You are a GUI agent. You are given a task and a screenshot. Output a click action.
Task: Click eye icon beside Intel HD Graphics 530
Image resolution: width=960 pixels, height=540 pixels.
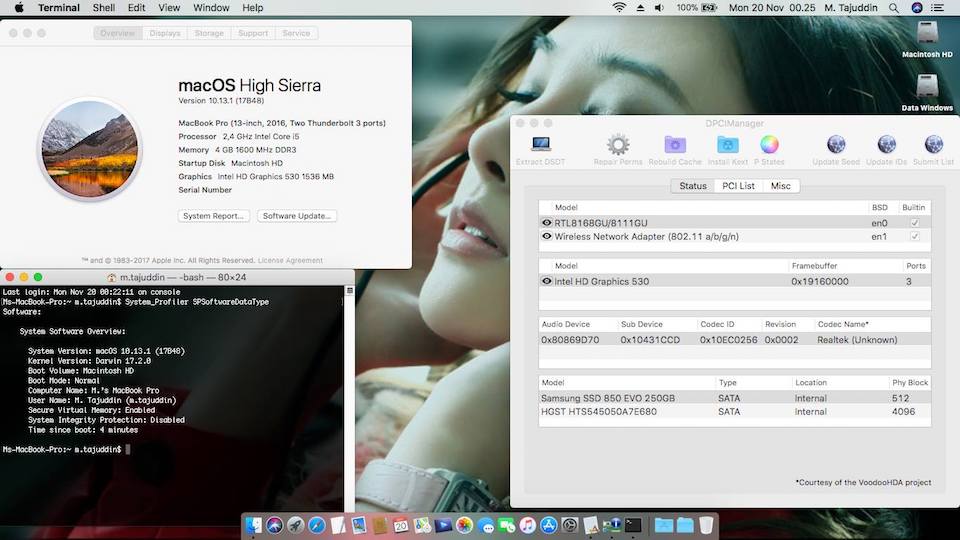tap(547, 282)
